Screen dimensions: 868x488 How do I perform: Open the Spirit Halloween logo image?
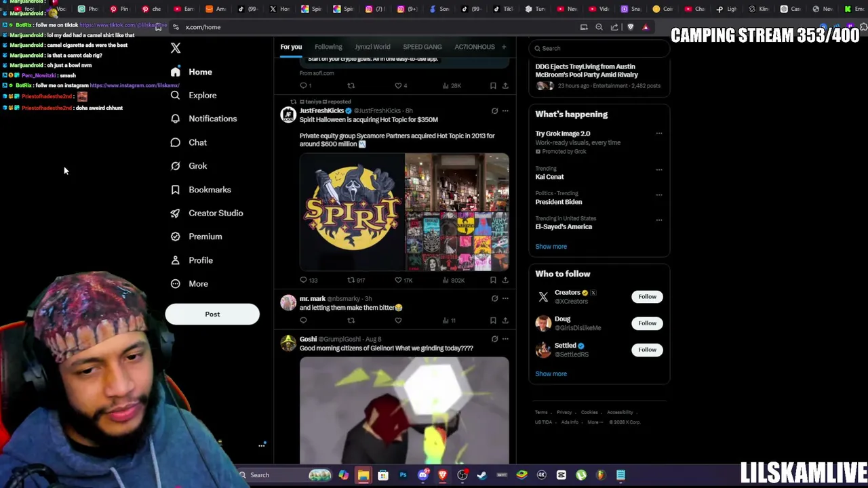(x=352, y=212)
